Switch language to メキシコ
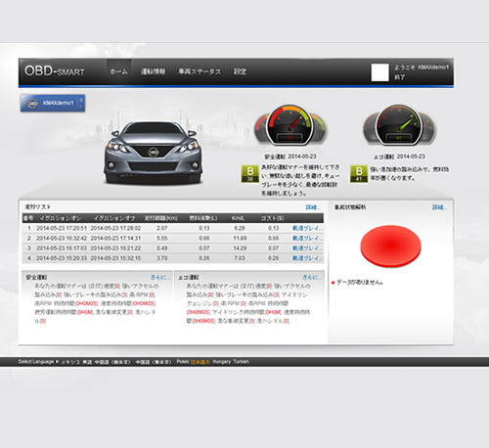 tap(70, 362)
